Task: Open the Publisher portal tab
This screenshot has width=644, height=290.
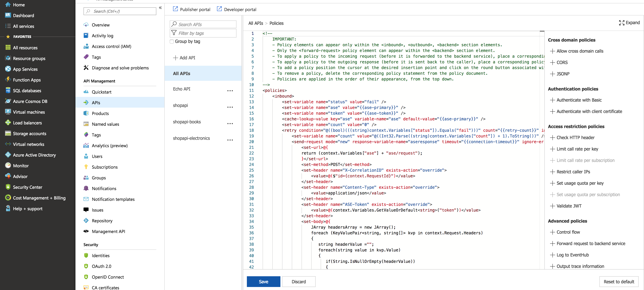Action: 192,9
